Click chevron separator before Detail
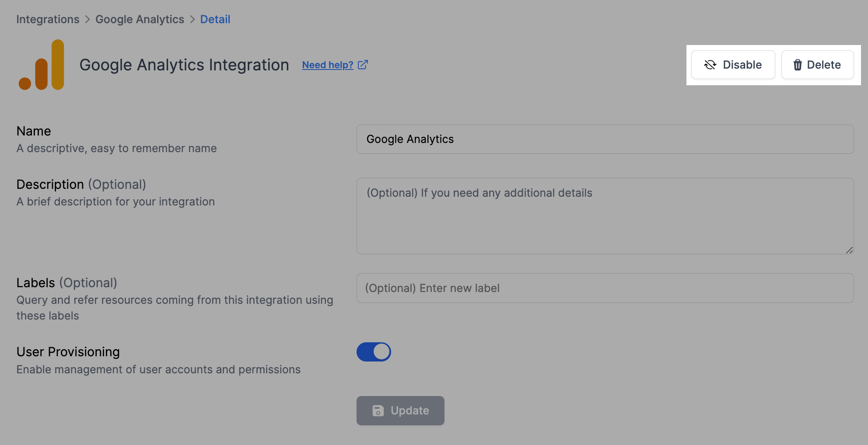This screenshot has width=868, height=445. 192,19
